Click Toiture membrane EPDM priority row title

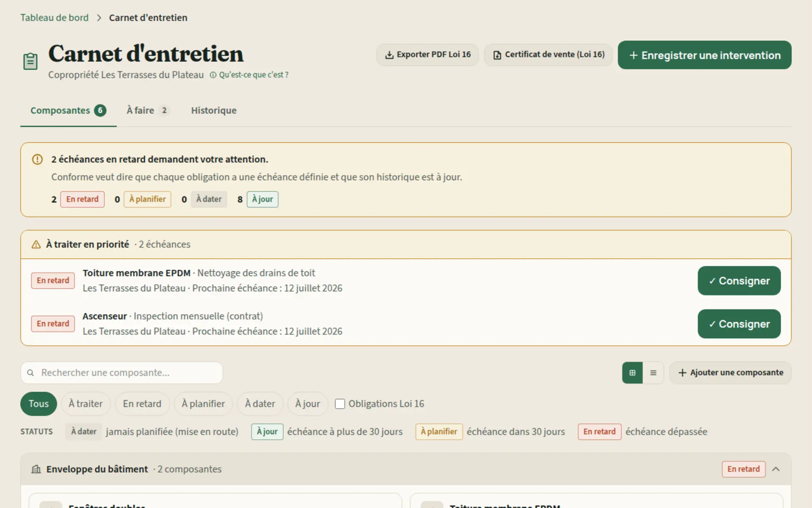click(137, 273)
